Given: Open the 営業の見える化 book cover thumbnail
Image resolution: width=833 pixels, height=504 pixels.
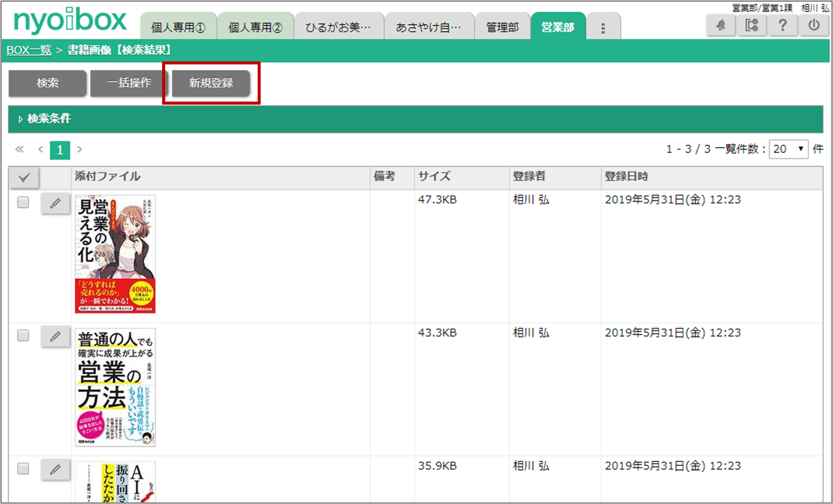Looking at the screenshot, I should [x=115, y=254].
